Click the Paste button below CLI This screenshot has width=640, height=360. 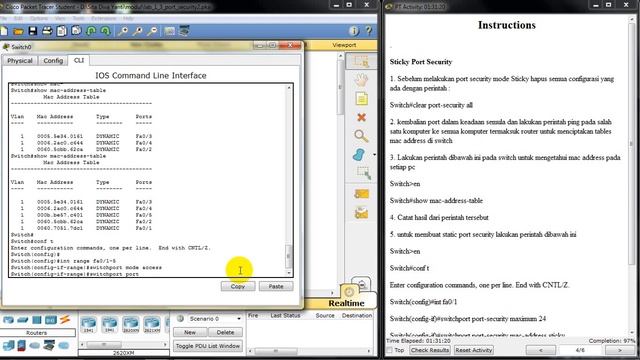[276, 287]
